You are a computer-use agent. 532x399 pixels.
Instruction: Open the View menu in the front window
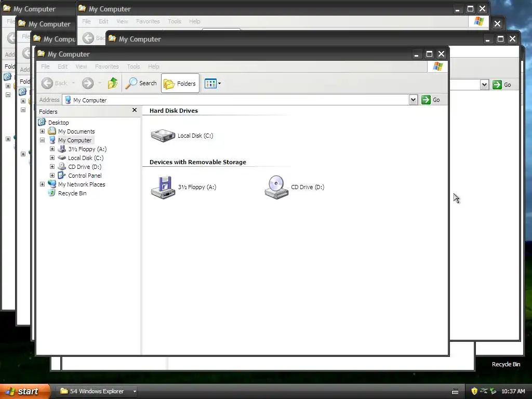coord(81,66)
